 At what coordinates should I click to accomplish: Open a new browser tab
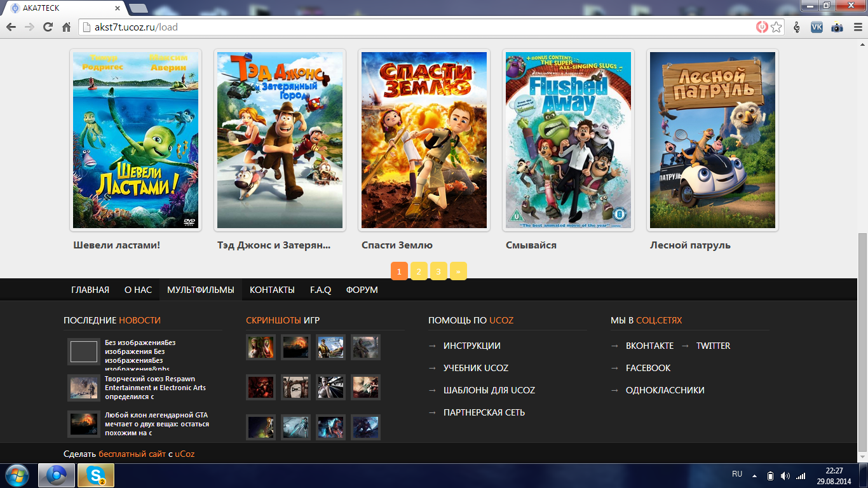(139, 8)
